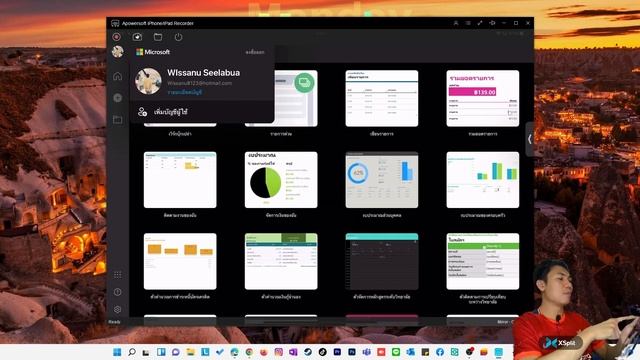Open the dark template with the teal header

click(382, 261)
